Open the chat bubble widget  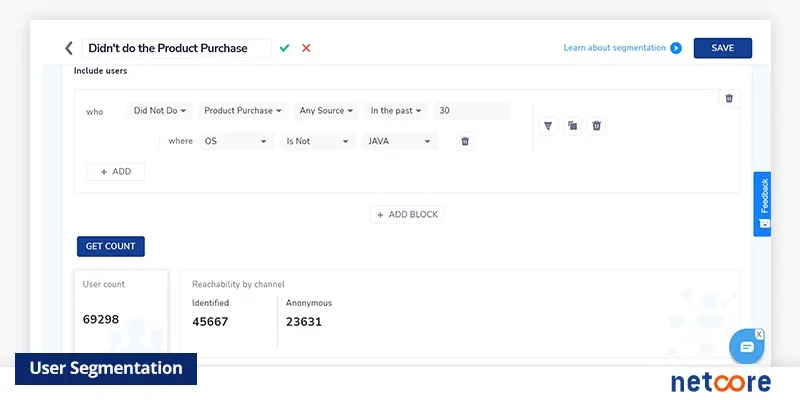point(746,347)
